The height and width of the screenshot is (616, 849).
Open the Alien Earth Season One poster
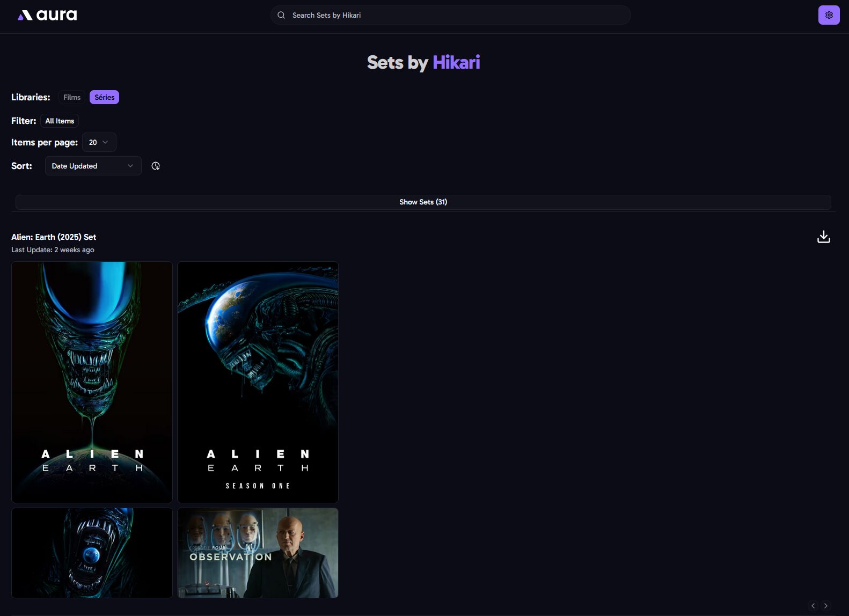[258, 382]
